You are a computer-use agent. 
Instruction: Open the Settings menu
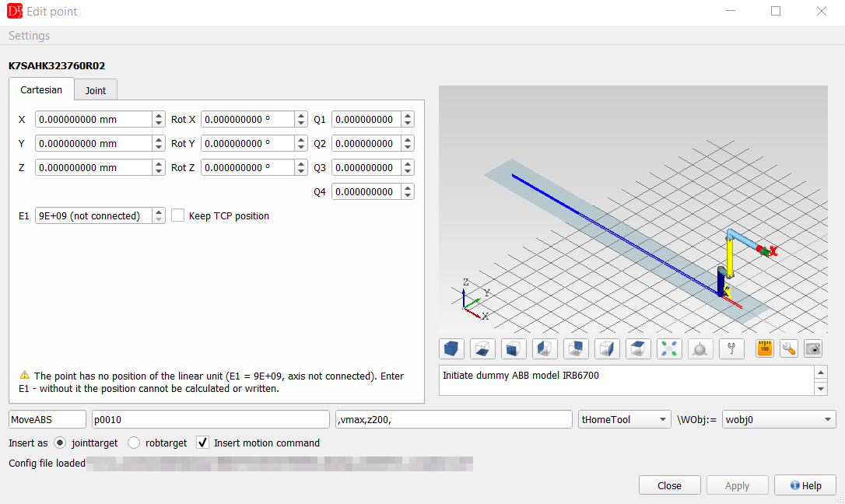(x=29, y=36)
